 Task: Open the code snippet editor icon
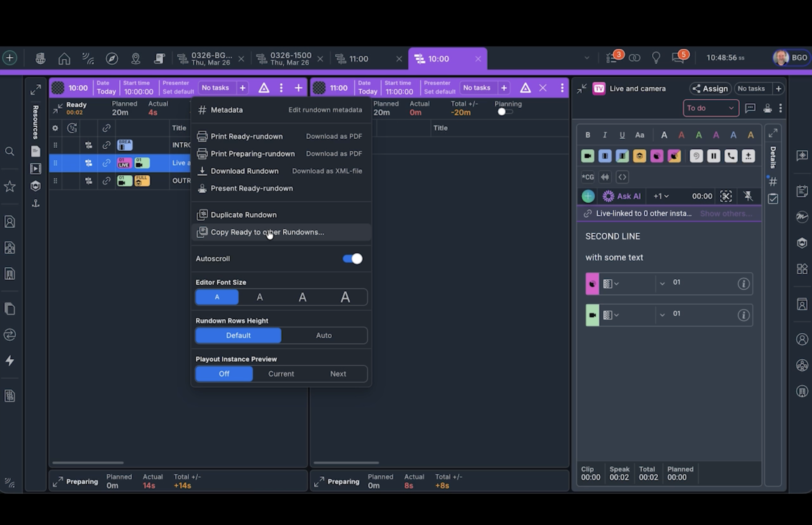click(622, 177)
